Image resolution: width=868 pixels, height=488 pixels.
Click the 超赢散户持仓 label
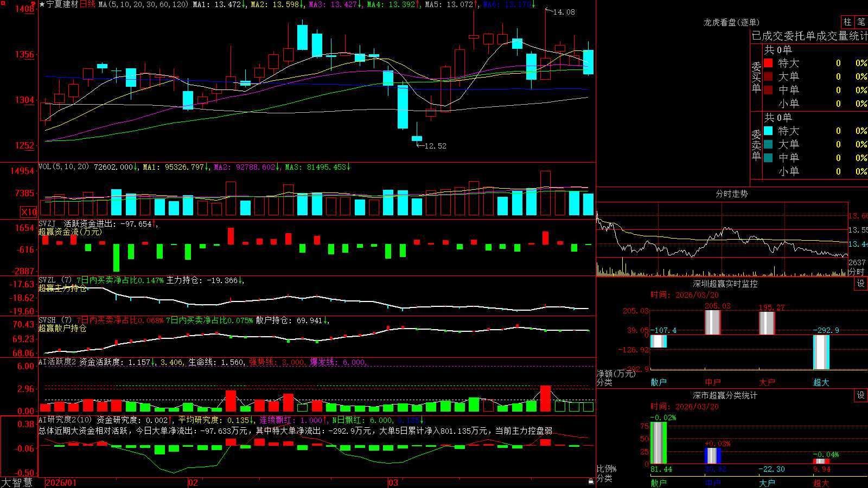point(62,328)
